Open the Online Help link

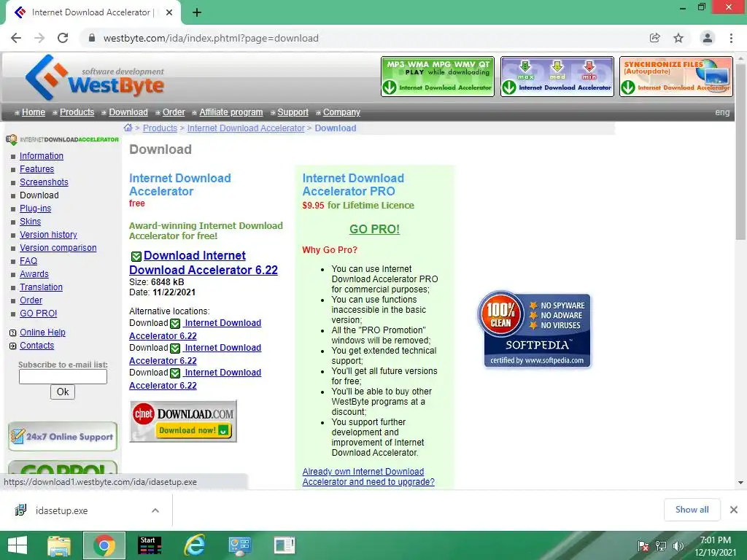click(x=42, y=332)
